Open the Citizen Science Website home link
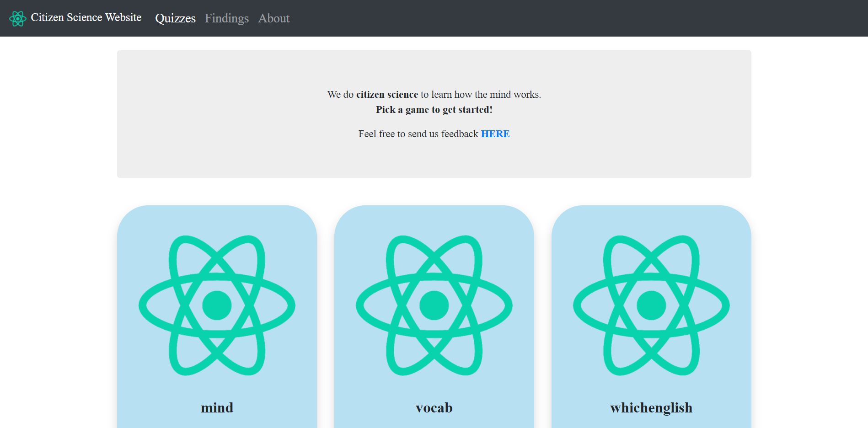This screenshot has width=868, height=428. point(86,17)
